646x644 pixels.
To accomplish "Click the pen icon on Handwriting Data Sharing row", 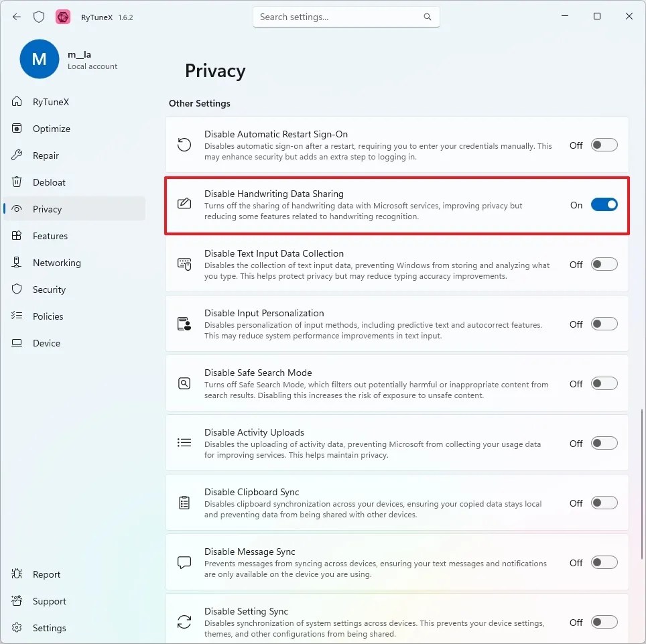I will click(x=184, y=204).
